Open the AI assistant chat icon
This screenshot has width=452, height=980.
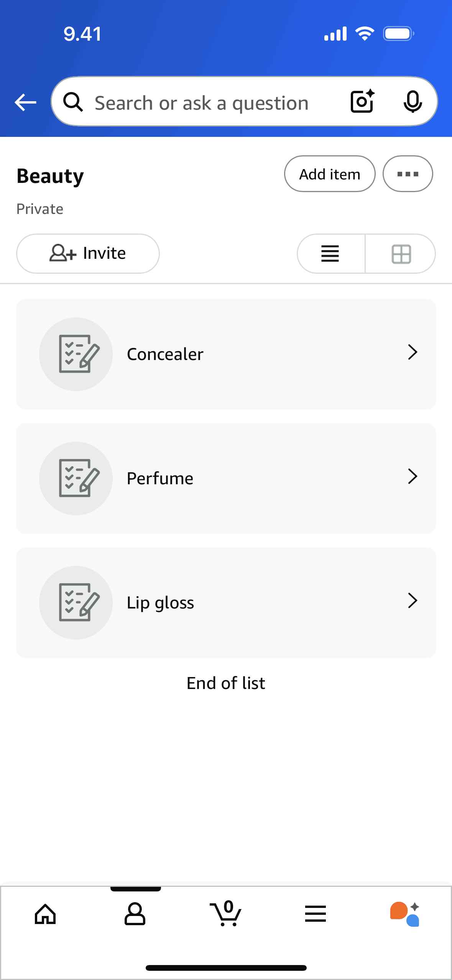pos(405,914)
